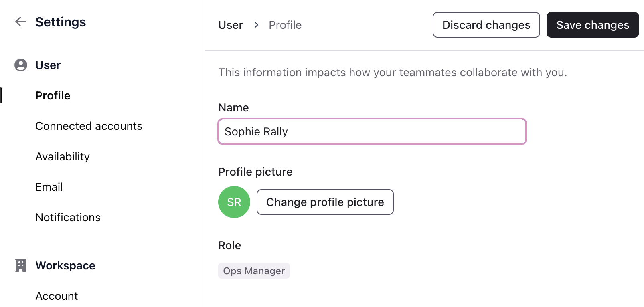Image resolution: width=644 pixels, height=307 pixels.
Task: Click Change profile picture button
Action: 325,202
